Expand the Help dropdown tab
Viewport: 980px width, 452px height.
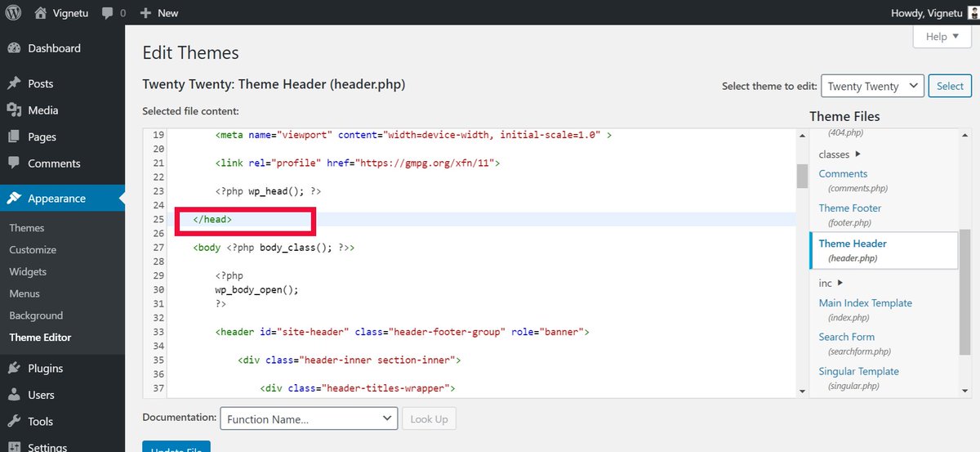[942, 37]
